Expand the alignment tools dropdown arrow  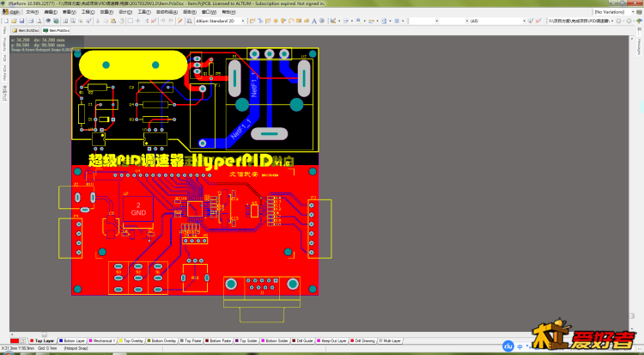click(x=352, y=21)
